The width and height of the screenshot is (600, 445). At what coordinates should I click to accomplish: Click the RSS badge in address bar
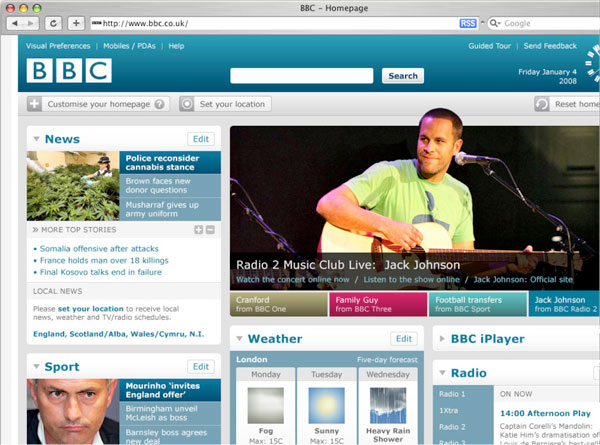tap(468, 23)
